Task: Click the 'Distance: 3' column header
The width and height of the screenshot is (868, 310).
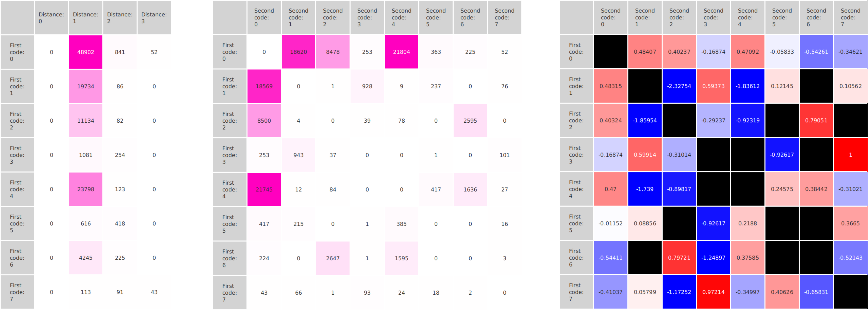Action: 154,18
